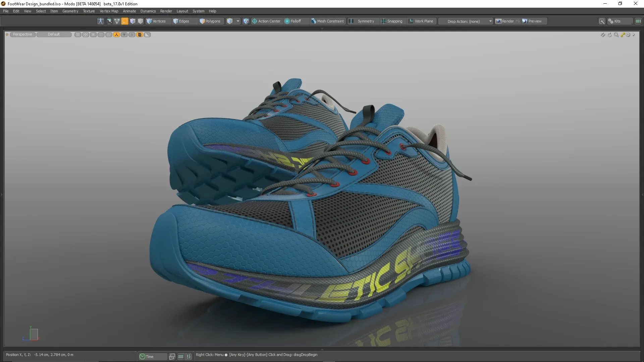
Task: Click the search magnifier icon in toolbar
Action: pos(602,21)
